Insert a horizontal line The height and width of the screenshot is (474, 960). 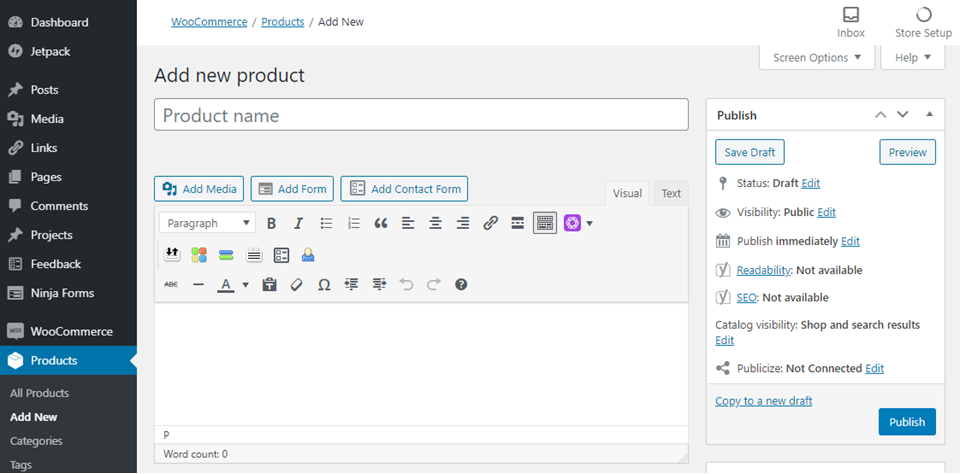pos(198,285)
